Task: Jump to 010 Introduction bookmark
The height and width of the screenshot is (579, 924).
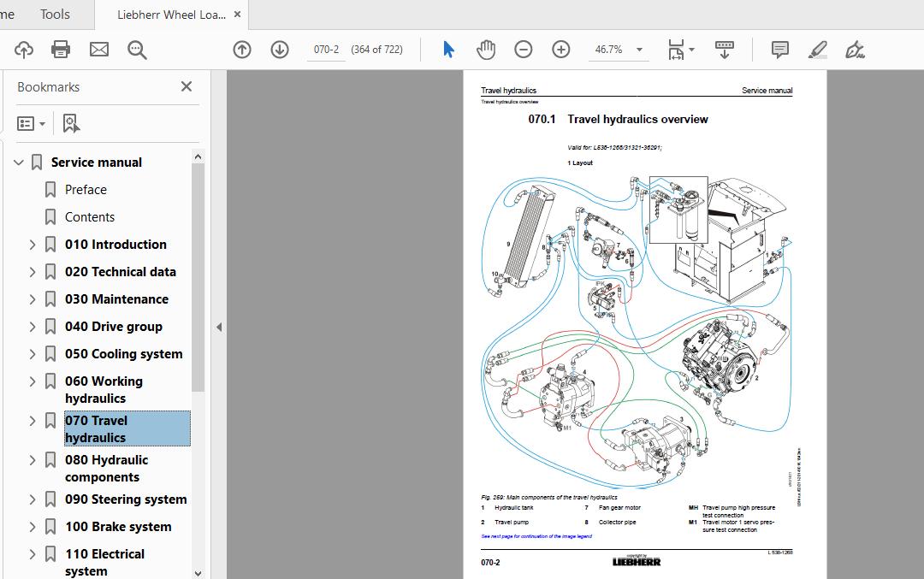Action: [x=115, y=245]
